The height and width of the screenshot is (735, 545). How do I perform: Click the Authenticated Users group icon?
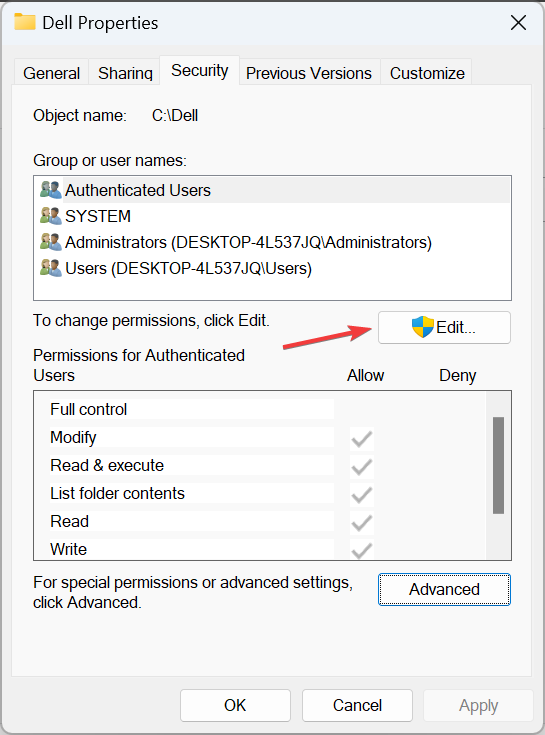[x=51, y=190]
